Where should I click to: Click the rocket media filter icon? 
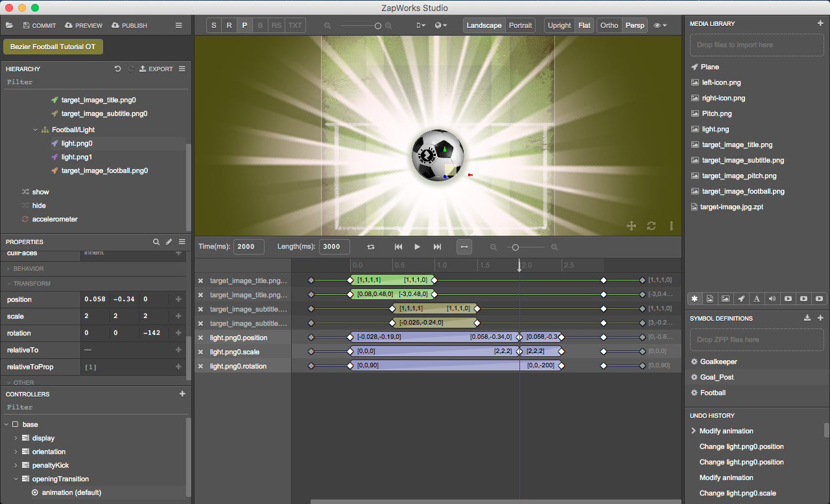(741, 298)
